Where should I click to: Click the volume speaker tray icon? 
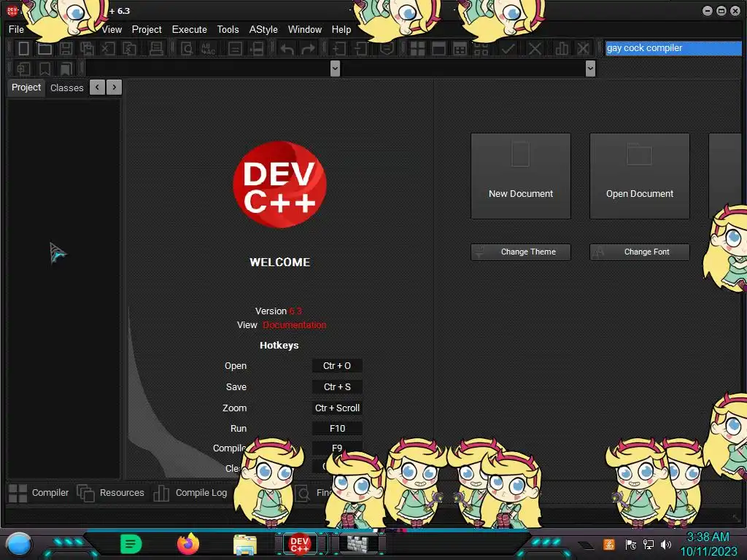666,544
